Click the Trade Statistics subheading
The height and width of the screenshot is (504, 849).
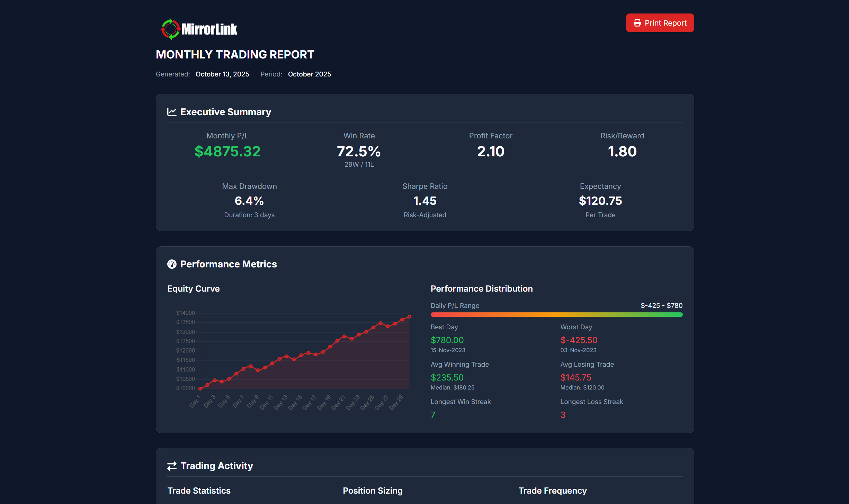click(x=199, y=491)
